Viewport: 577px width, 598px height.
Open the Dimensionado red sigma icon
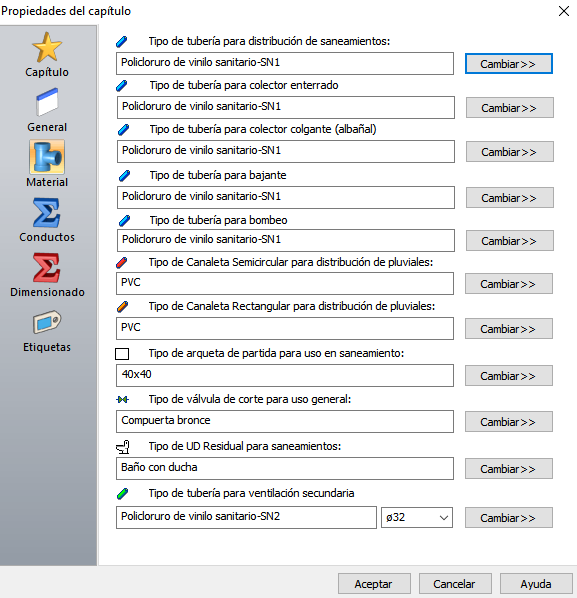(x=47, y=267)
